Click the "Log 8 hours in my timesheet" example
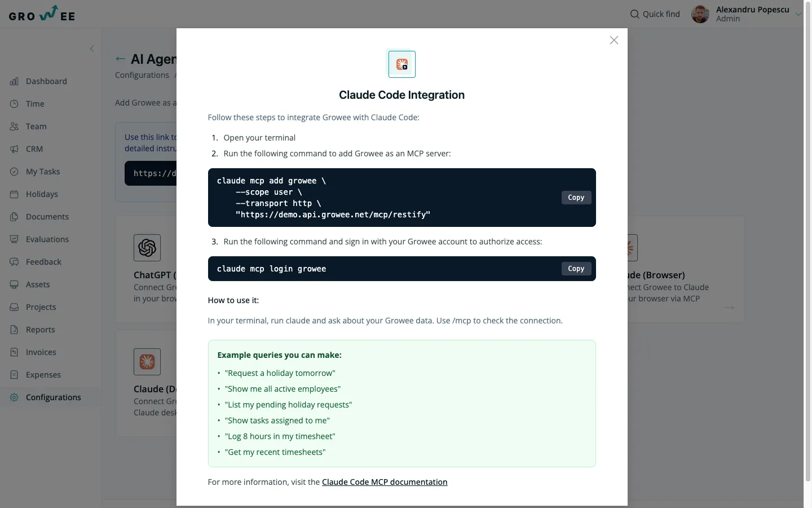Image resolution: width=812 pixels, height=508 pixels. coord(280,436)
